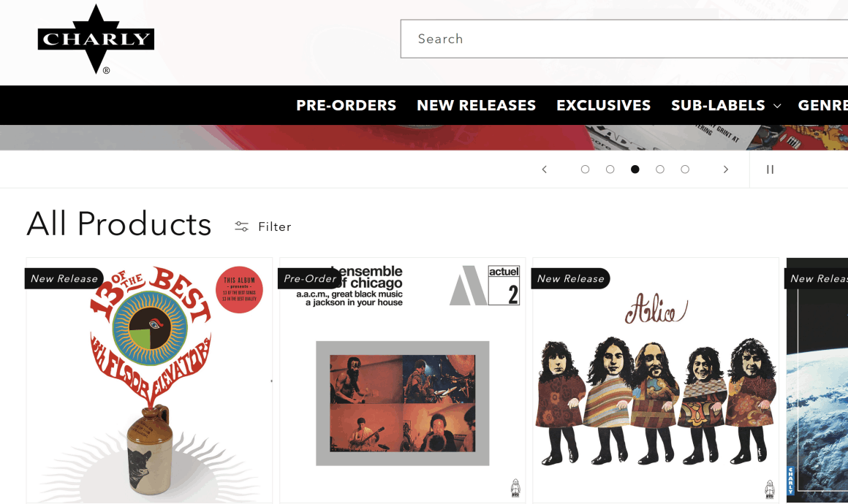Go to Exclusives page
Screen dimensions: 848x504
(604, 105)
